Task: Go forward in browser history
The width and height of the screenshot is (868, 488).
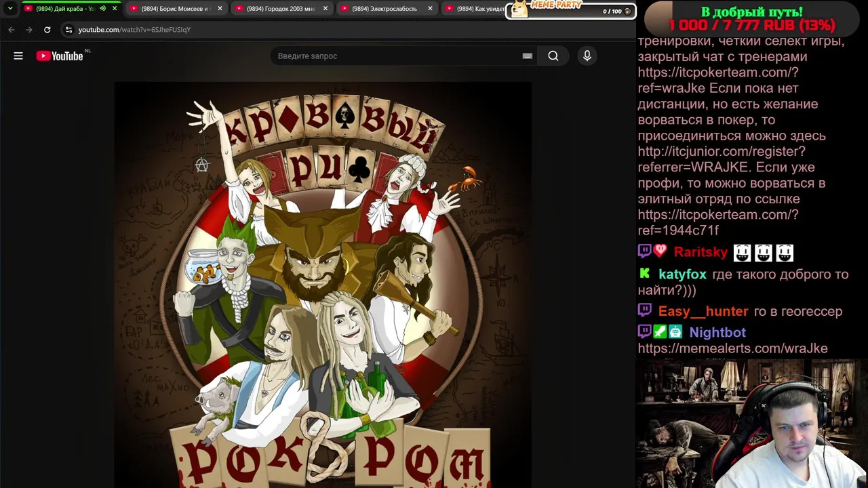Action: pyautogui.click(x=28, y=30)
